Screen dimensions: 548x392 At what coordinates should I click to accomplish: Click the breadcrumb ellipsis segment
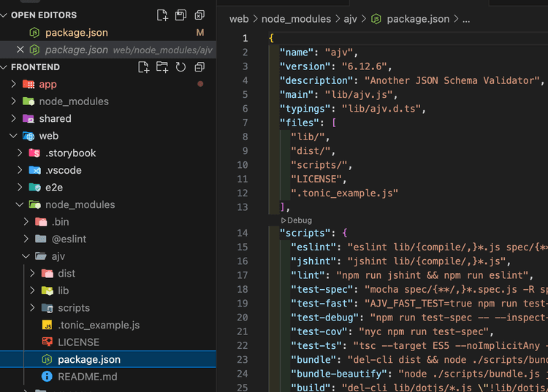tap(466, 20)
